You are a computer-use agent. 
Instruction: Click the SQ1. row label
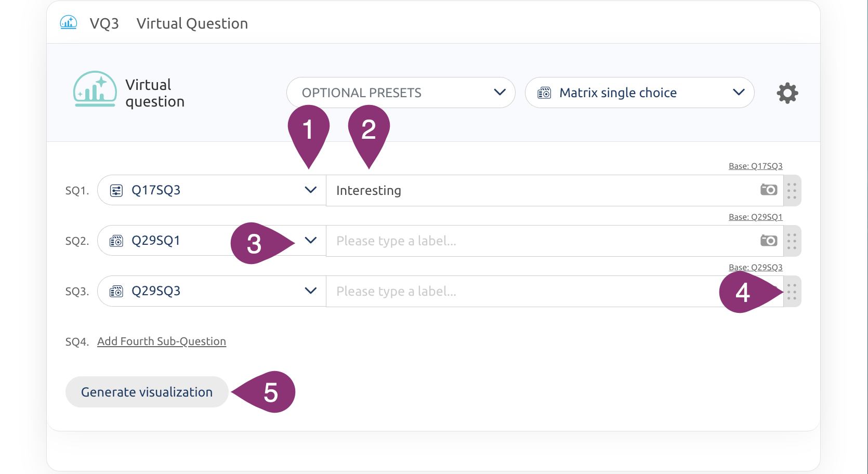click(x=77, y=191)
